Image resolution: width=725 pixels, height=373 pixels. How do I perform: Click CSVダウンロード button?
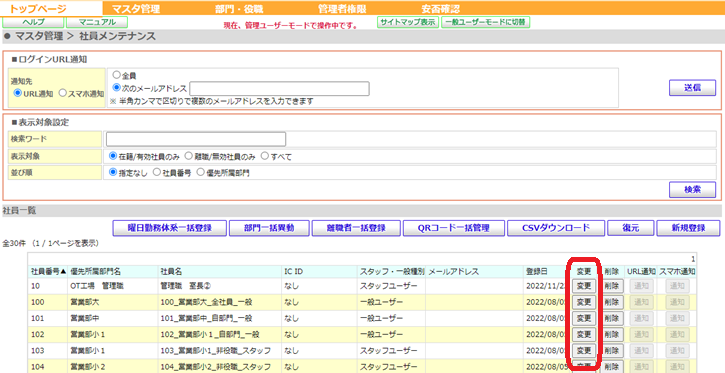coord(556,228)
